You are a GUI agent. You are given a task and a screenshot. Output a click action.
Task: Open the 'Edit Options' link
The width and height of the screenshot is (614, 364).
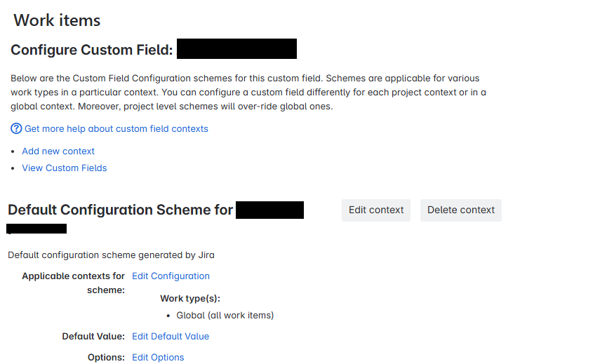tap(158, 358)
